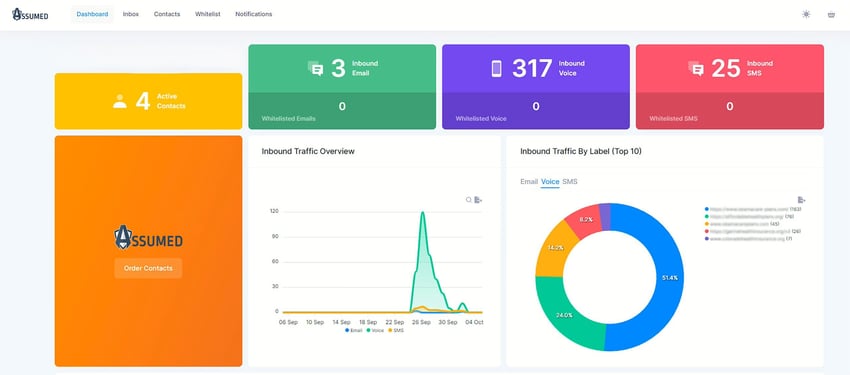
Task: Switch to the Email tab in Traffic By Label
Action: pos(529,182)
